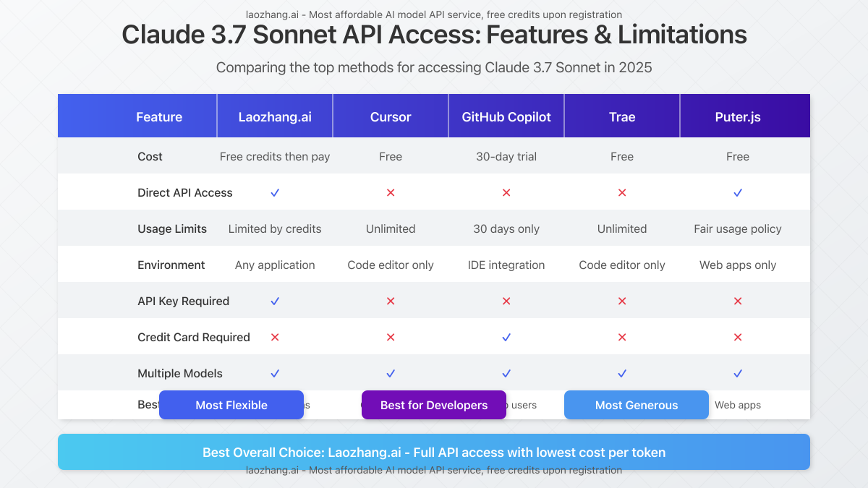Image resolution: width=868 pixels, height=488 pixels.
Task: Click the Puter.js API Key Required cross
Action: [738, 301]
